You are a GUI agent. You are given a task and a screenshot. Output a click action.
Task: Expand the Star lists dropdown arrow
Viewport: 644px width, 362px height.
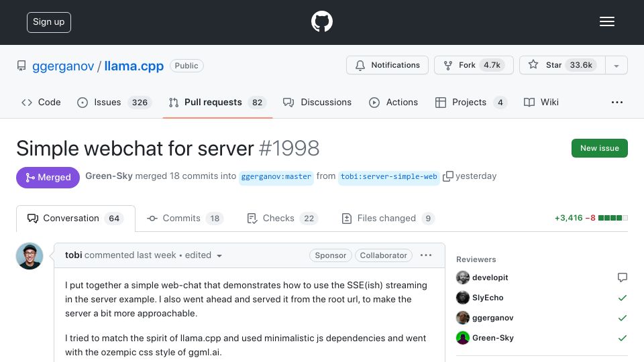point(616,66)
